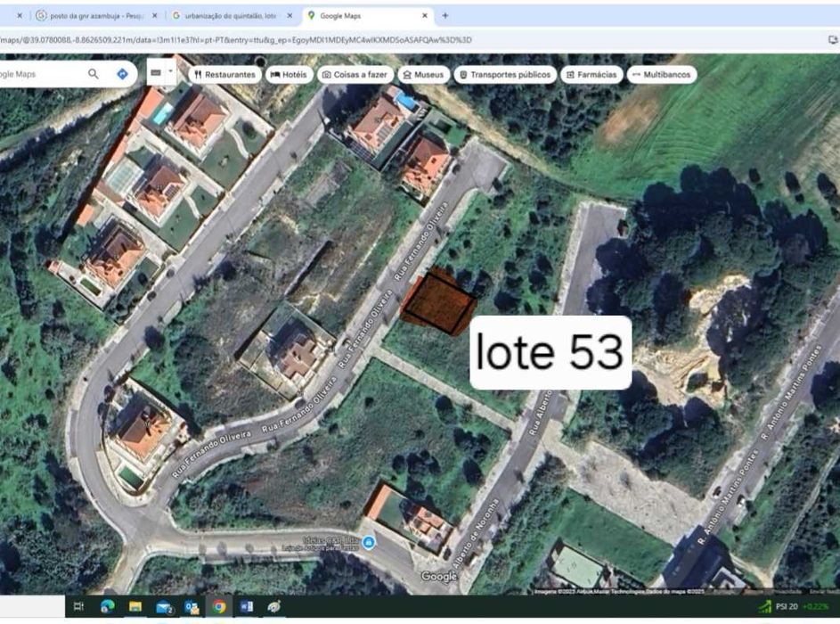Launch Microsoft Edge from taskbar
The width and height of the screenshot is (840, 624).
(107, 607)
